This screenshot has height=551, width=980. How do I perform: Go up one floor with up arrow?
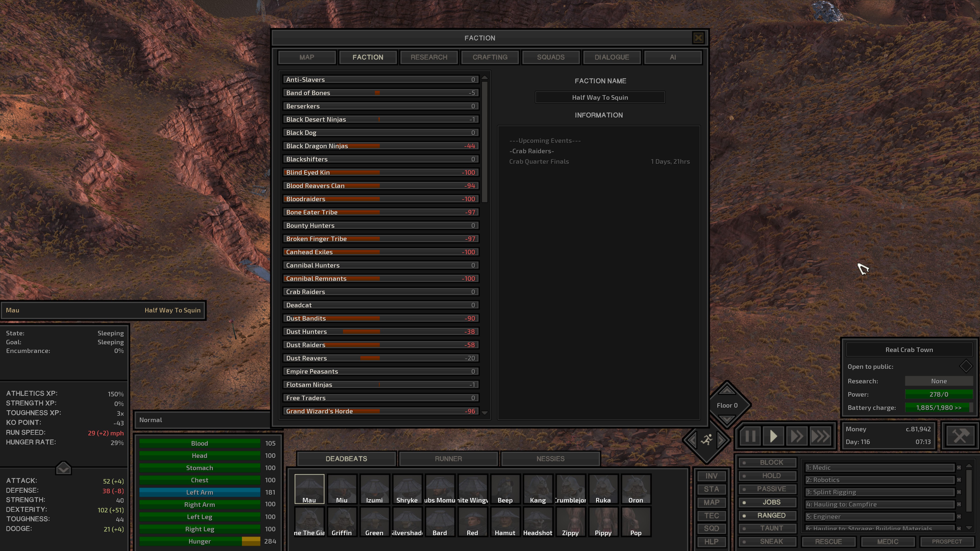(x=727, y=390)
